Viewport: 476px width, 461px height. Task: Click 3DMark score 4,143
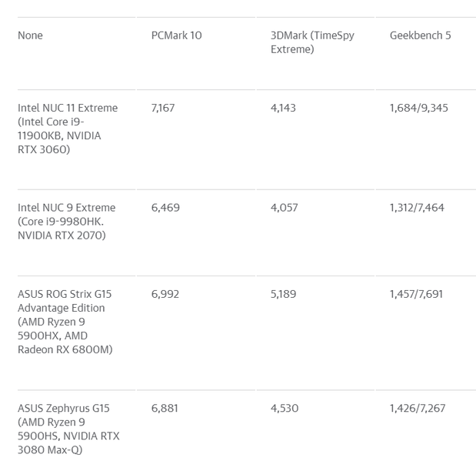(x=283, y=108)
